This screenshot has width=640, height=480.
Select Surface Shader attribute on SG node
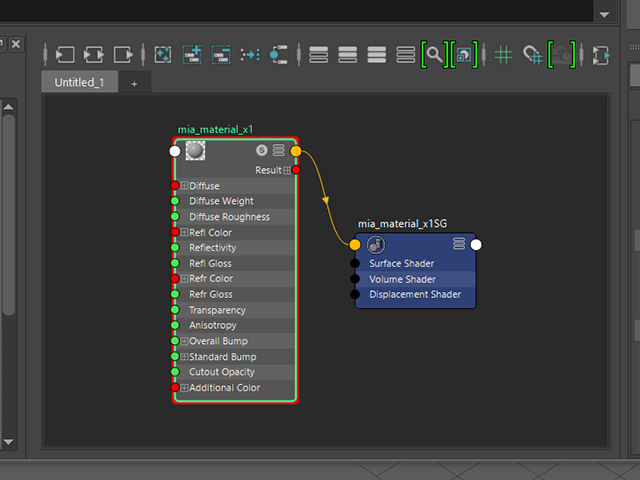coord(416,264)
